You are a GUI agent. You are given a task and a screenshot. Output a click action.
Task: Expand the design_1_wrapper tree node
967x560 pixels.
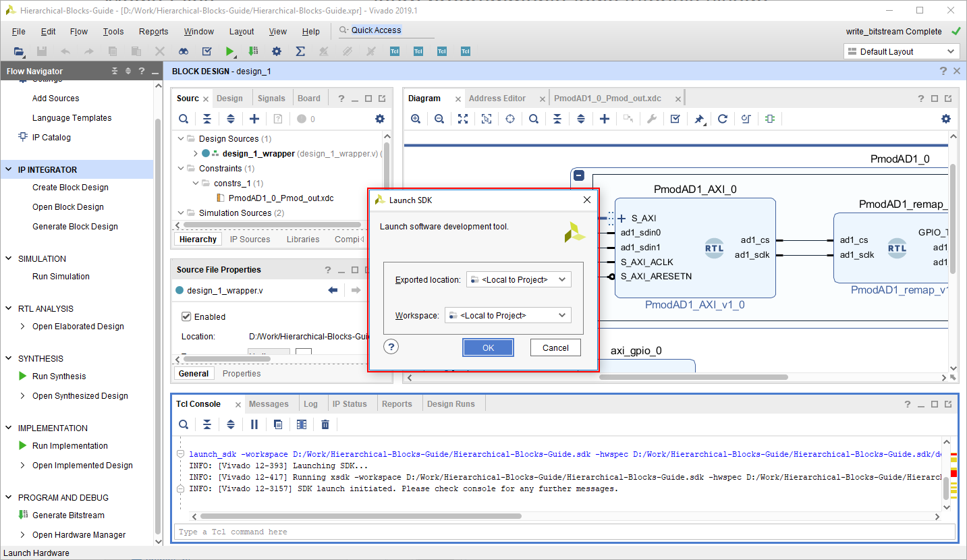196,154
